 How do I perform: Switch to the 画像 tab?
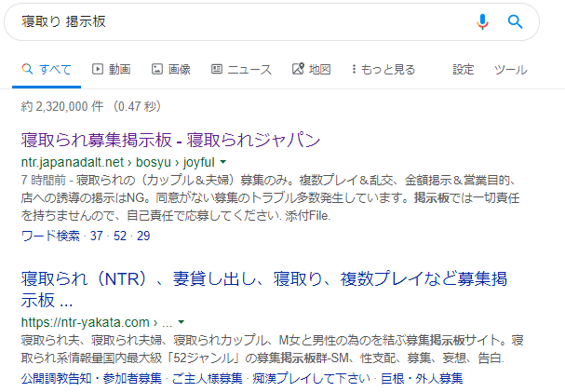pos(171,69)
